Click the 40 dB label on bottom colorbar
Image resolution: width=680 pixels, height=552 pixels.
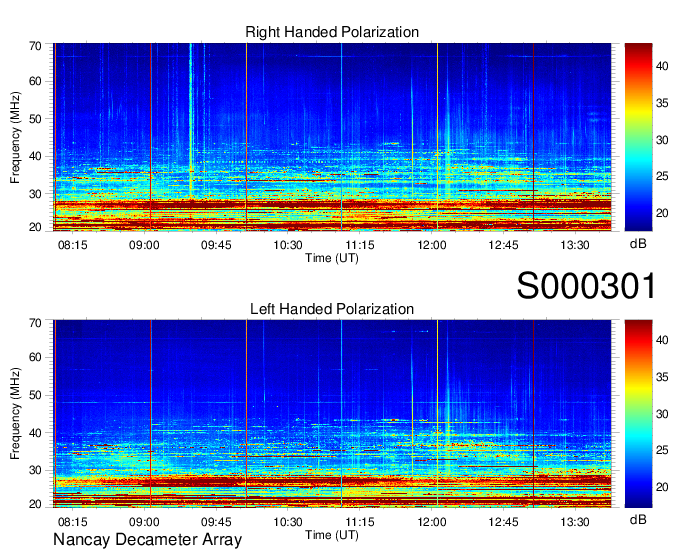662,340
